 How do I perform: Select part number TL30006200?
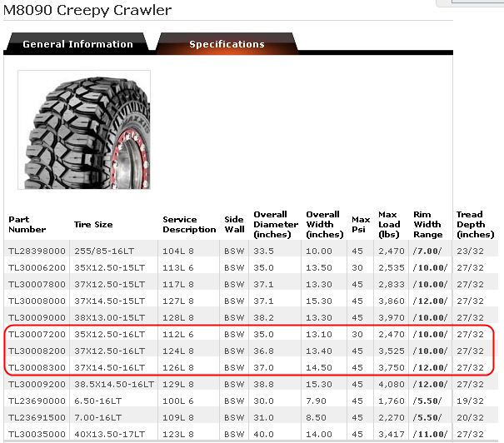point(36,266)
